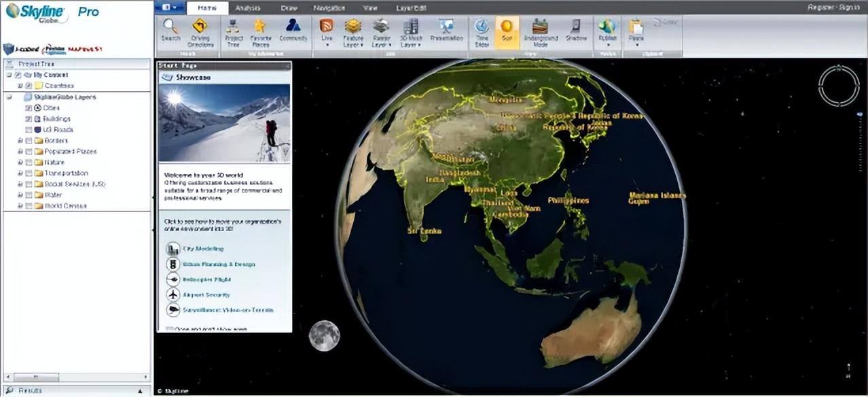
Task: Switch to the Draw tab
Action: [x=289, y=7]
